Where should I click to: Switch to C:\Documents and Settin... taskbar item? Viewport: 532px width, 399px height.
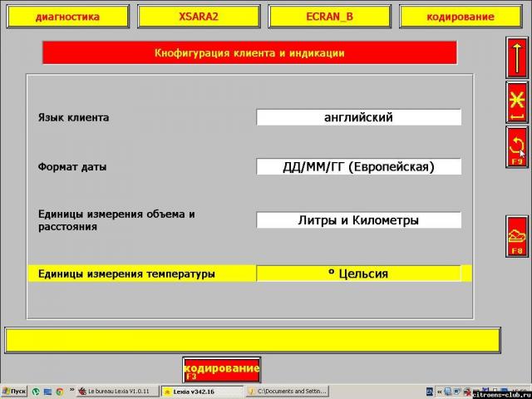pos(287,392)
